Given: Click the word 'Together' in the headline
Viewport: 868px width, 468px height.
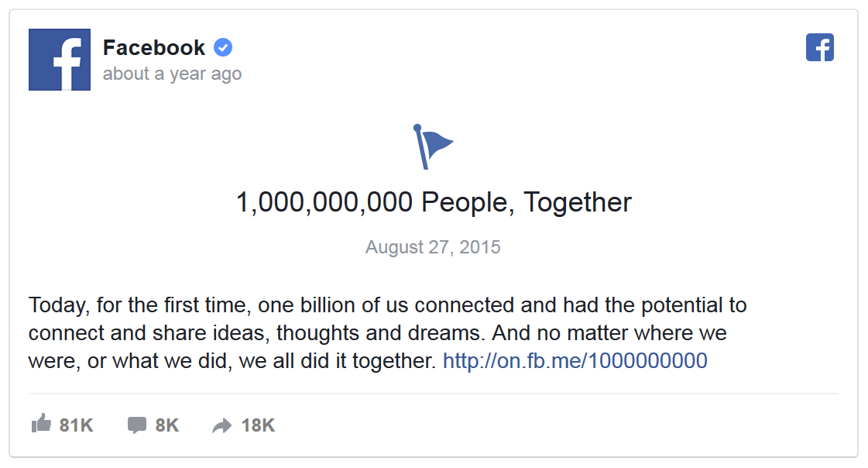Looking at the screenshot, I should point(578,203).
